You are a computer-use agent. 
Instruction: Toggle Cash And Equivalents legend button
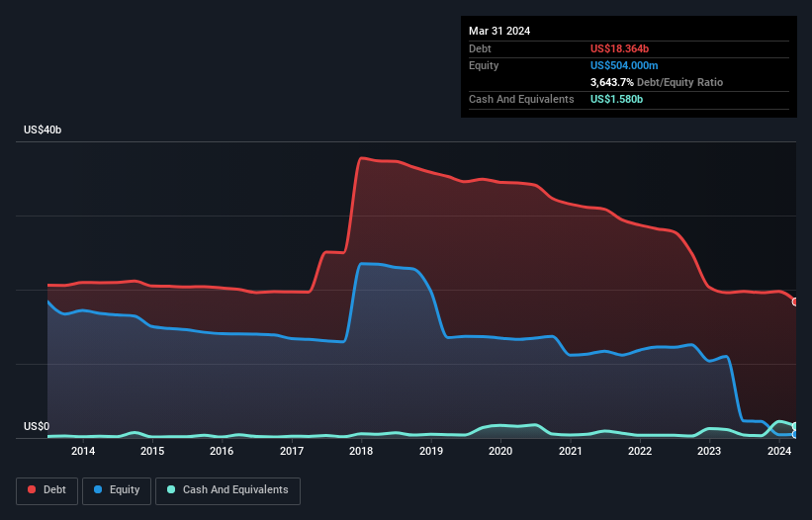pos(227,490)
